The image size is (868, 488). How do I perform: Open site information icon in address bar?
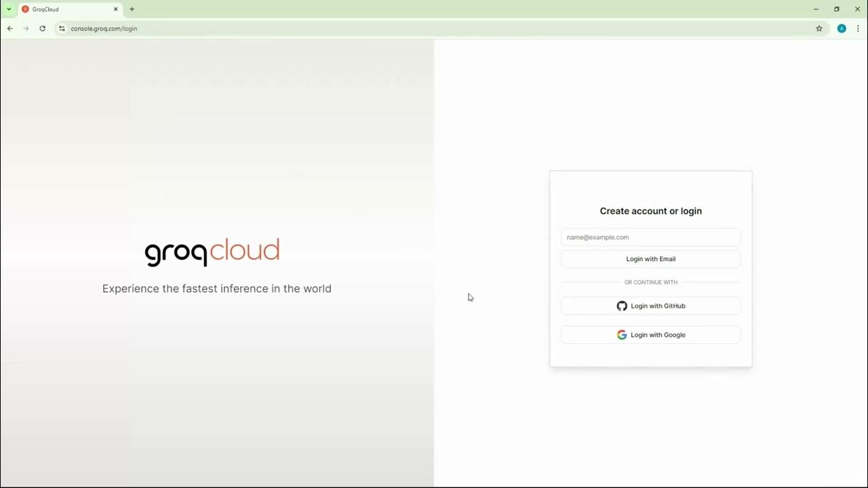click(x=62, y=28)
